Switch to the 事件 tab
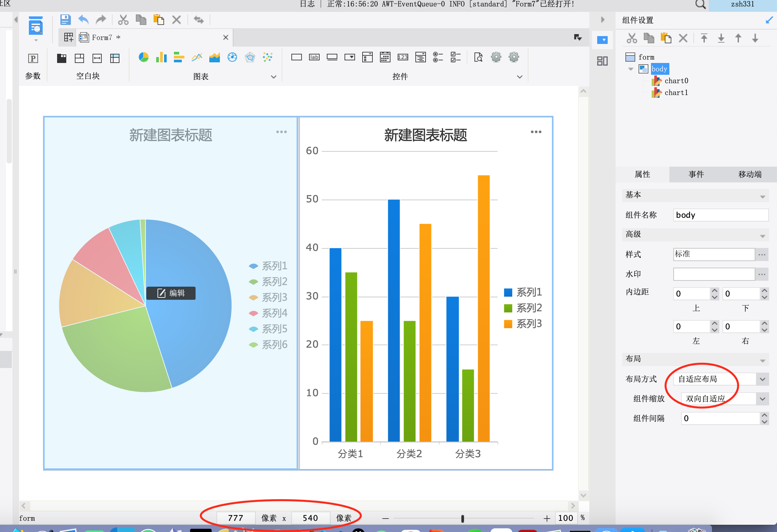Image resolution: width=777 pixels, height=532 pixels. 696,174
